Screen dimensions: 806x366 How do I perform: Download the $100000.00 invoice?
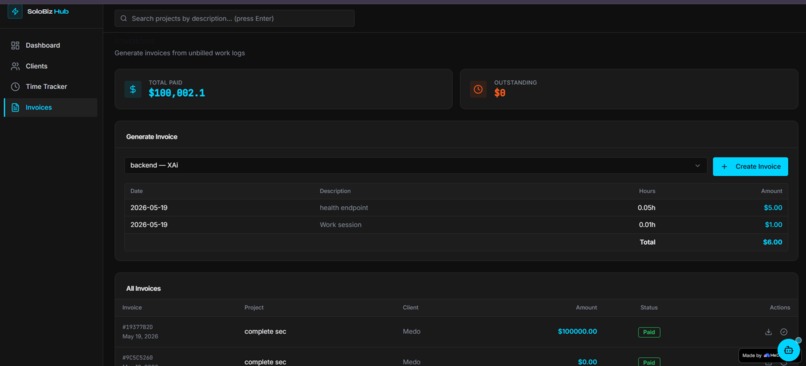[x=768, y=332]
